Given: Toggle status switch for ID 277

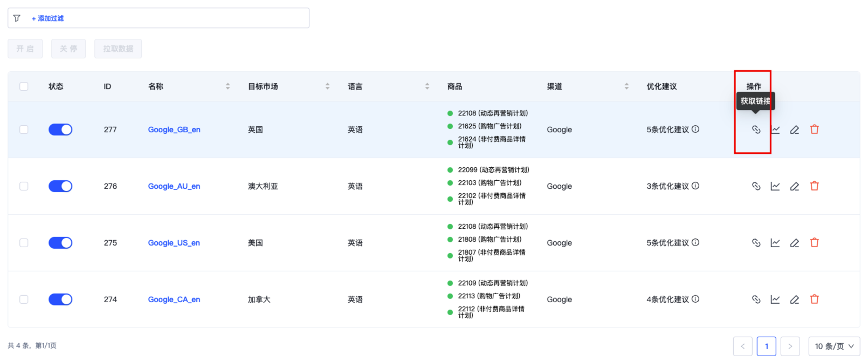Looking at the screenshot, I should coord(60,130).
